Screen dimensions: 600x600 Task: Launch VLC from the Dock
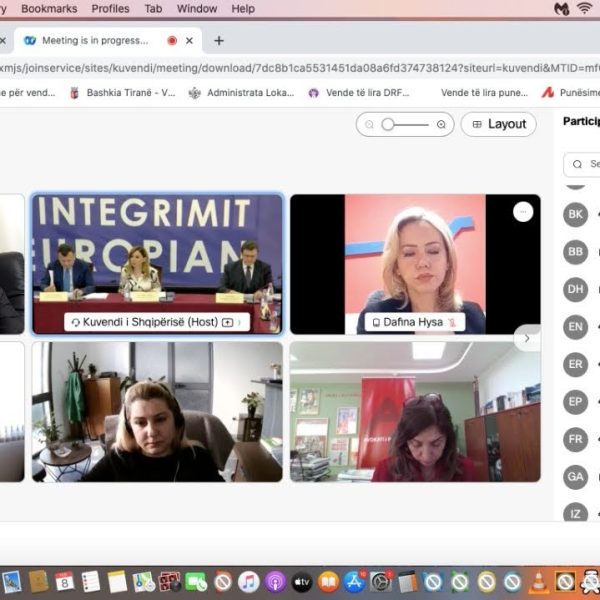[538, 581]
